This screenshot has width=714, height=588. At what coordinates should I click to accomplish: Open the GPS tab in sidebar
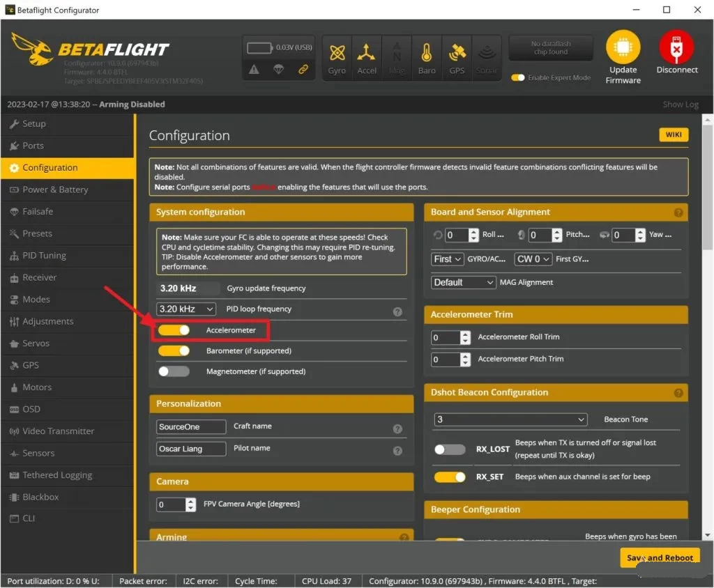pos(68,366)
